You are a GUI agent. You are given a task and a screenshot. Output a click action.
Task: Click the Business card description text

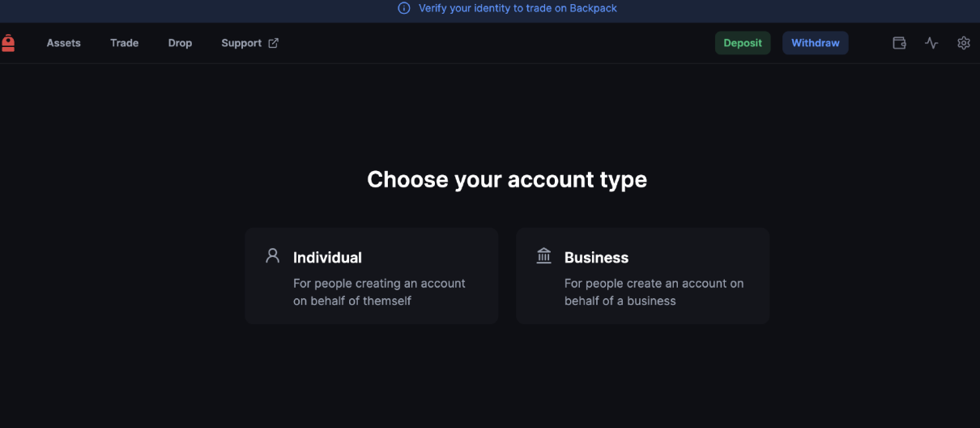[654, 292]
